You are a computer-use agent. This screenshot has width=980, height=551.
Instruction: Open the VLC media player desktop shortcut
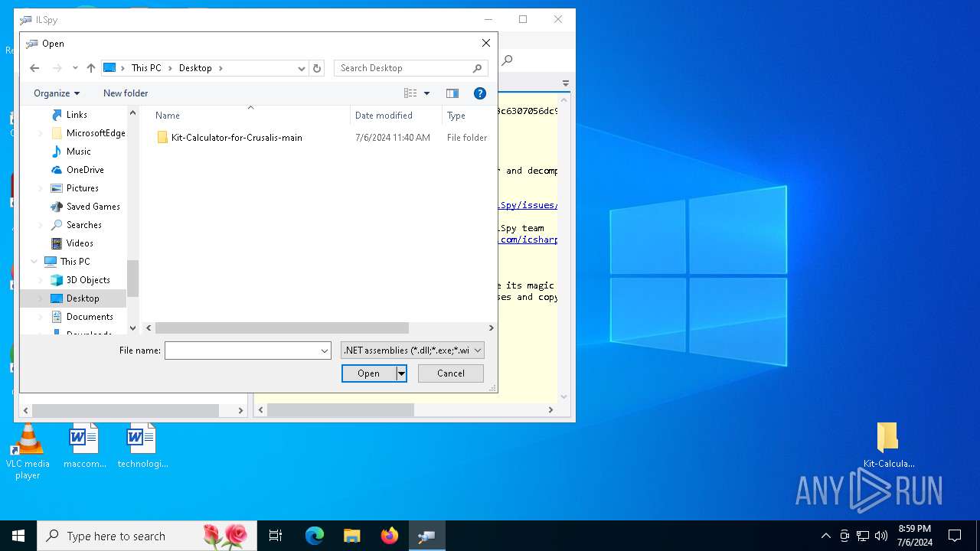coord(28,452)
